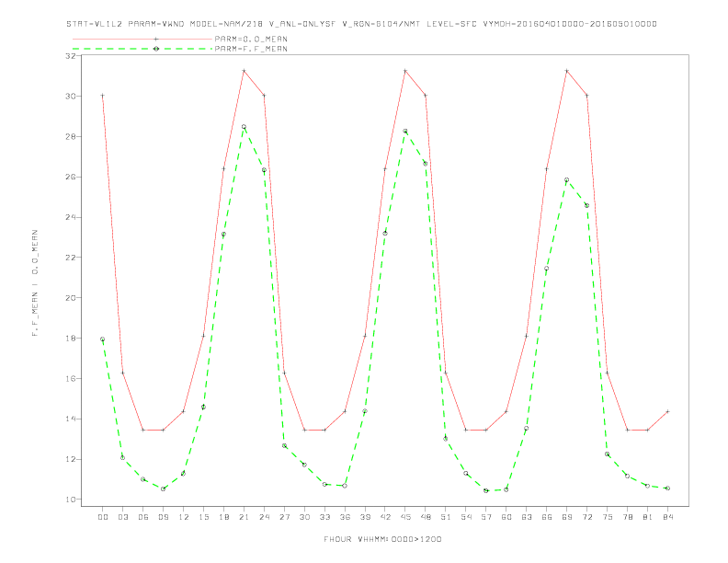Click the 72 forecast hour label on horizontal axis

point(586,517)
